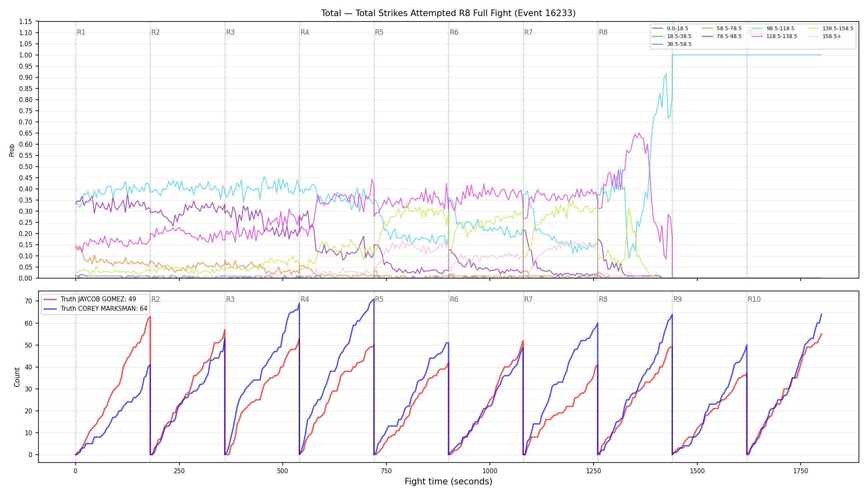The height and width of the screenshot is (496, 868).
Task: Click the 0.75 tick on the Prob axis
Action: 26,111
